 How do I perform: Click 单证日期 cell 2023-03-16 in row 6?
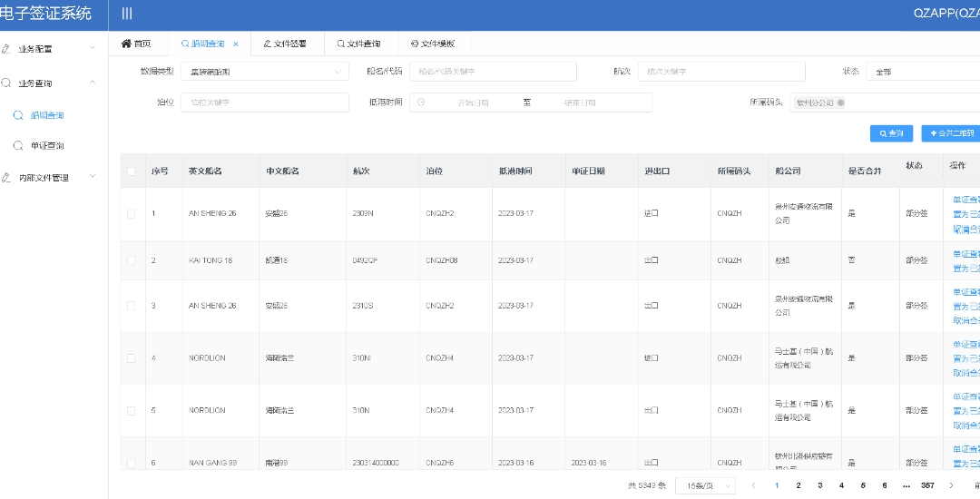click(x=589, y=464)
